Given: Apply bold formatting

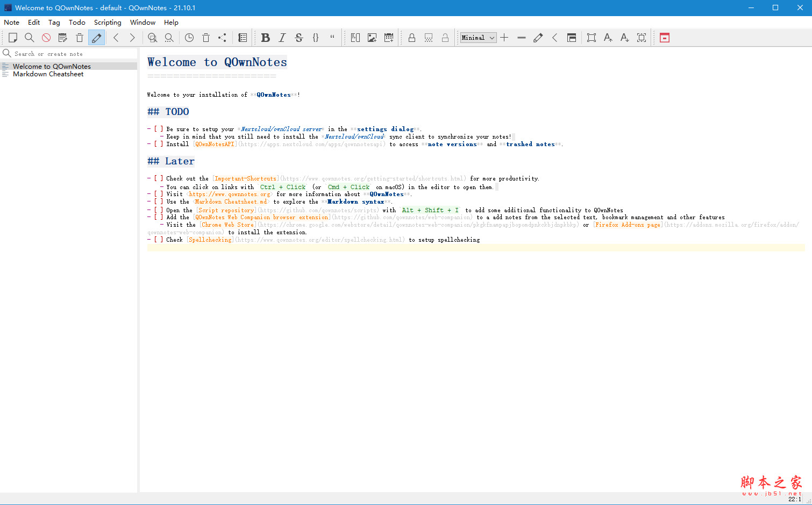Looking at the screenshot, I should pos(266,38).
